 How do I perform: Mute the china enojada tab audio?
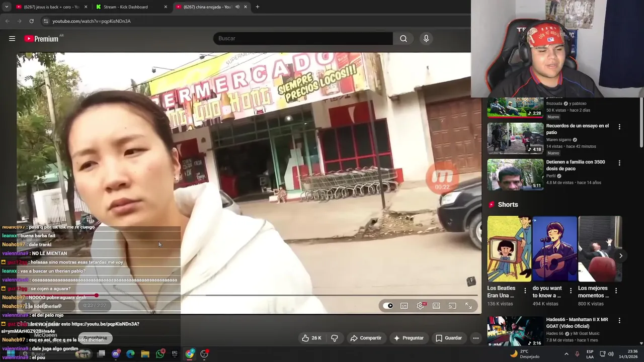pos(237,7)
